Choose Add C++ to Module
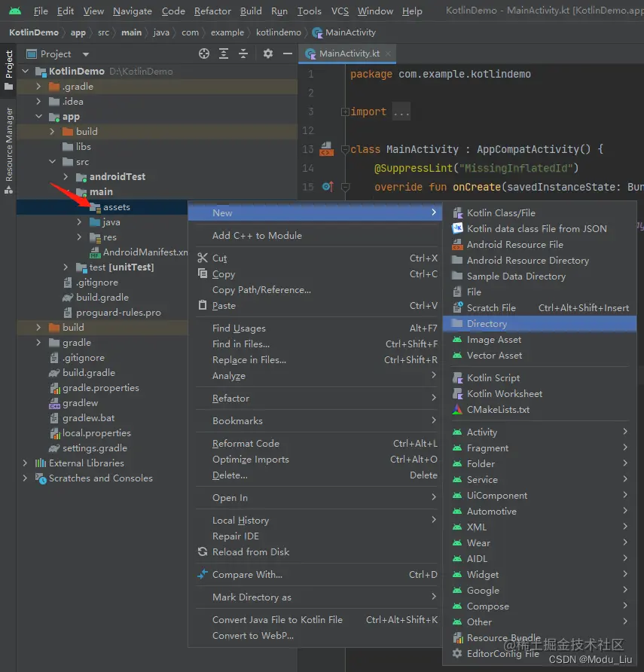The height and width of the screenshot is (672, 644). (315, 235)
